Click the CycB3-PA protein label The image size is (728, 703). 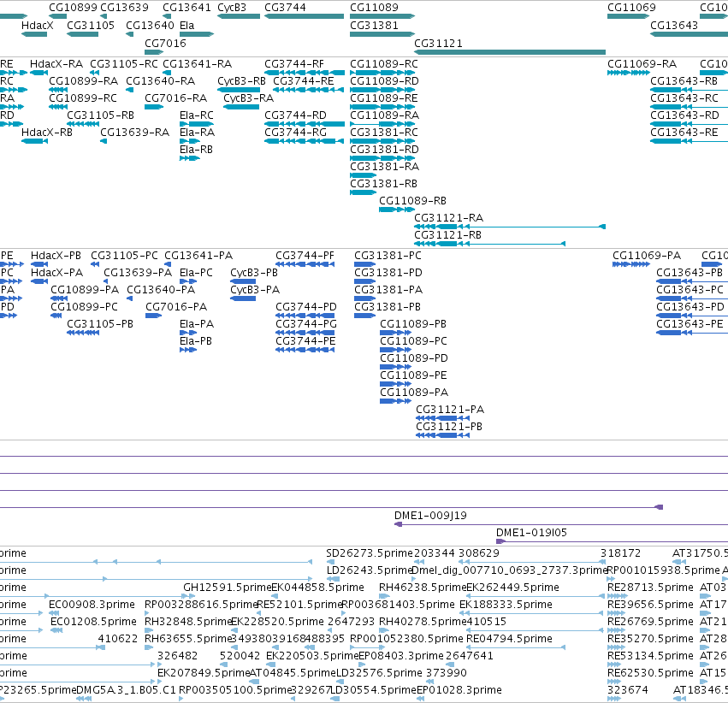pos(255,290)
